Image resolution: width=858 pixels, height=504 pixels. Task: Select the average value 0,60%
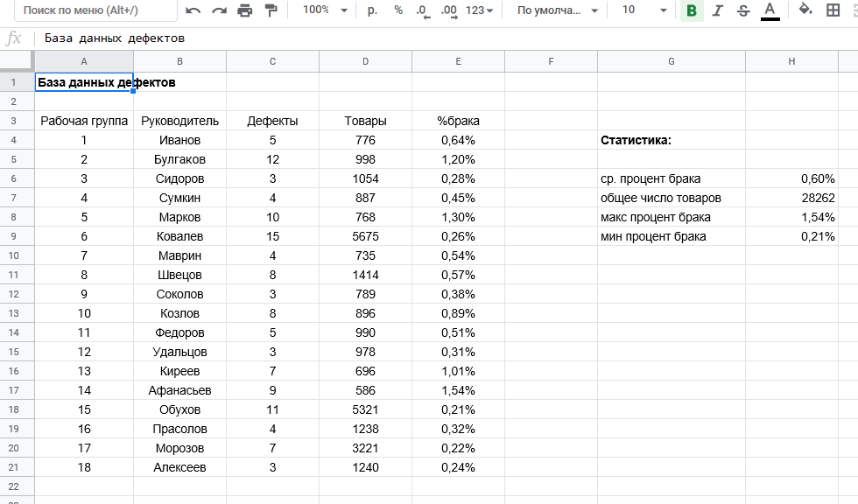[x=791, y=178]
